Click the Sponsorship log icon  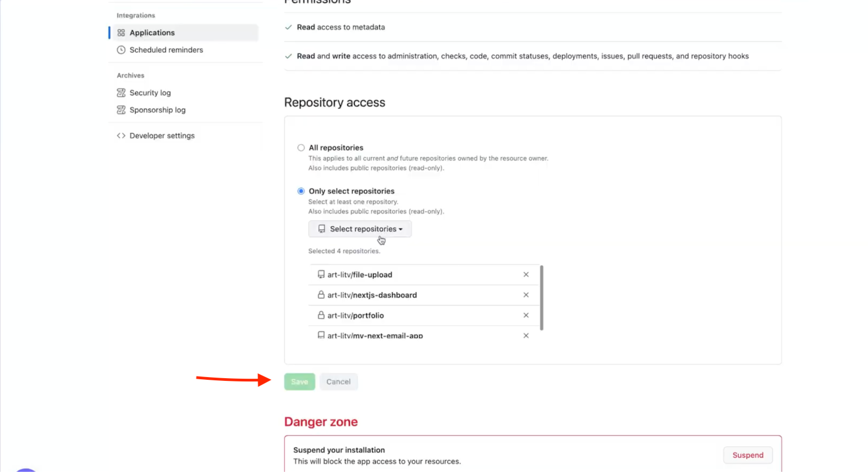pos(121,110)
